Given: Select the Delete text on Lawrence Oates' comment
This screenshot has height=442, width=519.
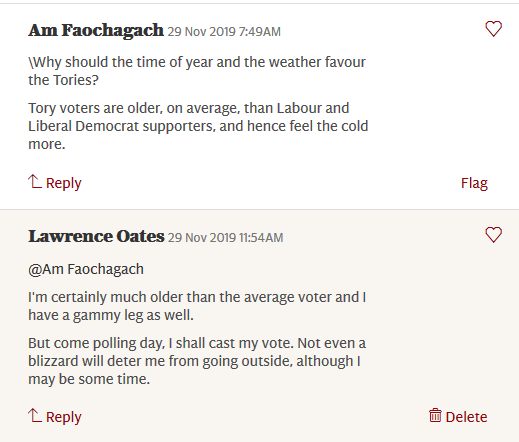Looking at the screenshot, I should pos(466,417).
